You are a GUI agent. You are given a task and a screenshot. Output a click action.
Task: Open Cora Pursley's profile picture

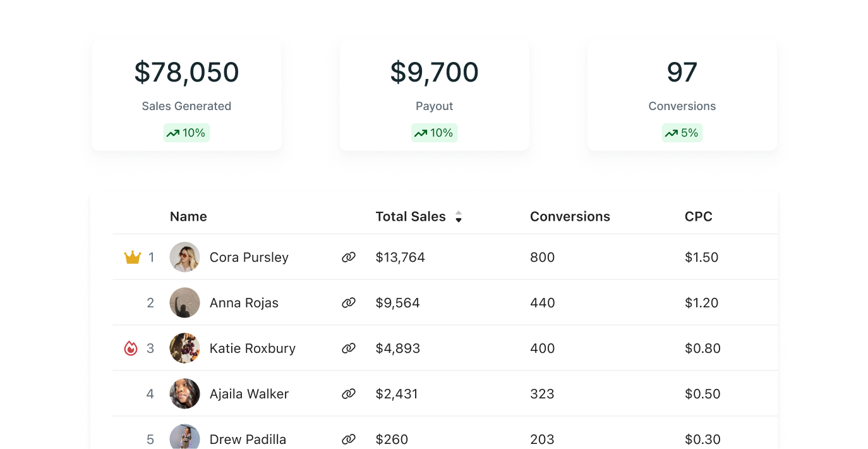[x=185, y=257]
